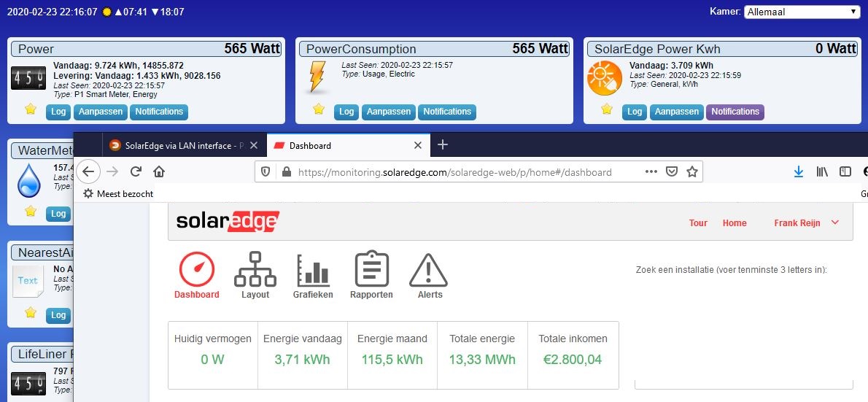Toggle the browser sidebar icon

[x=845, y=171]
